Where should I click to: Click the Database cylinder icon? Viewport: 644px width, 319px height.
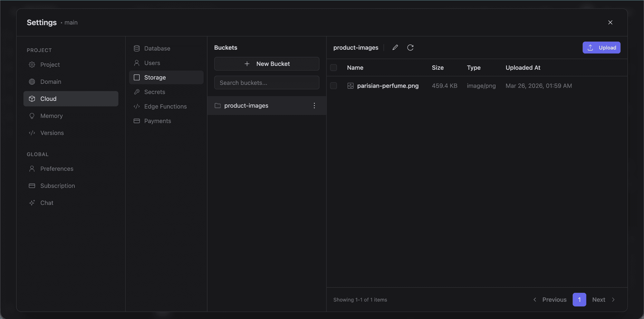[x=137, y=48]
